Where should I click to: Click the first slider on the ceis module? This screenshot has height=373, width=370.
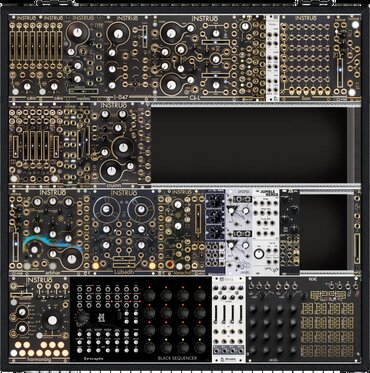click(13, 46)
